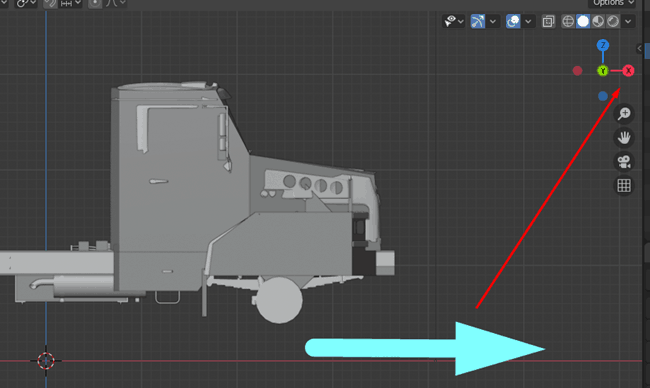The width and height of the screenshot is (650, 388).
Task: Open the shading options dropdown arrow
Action: pyautogui.click(x=628, y=21)
